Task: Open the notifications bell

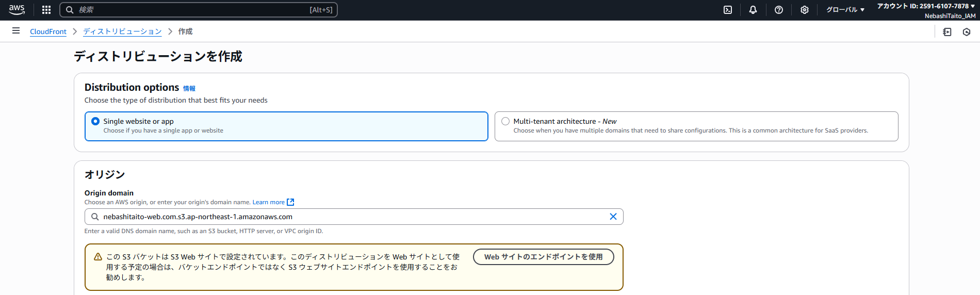Action: click(753, 10)
